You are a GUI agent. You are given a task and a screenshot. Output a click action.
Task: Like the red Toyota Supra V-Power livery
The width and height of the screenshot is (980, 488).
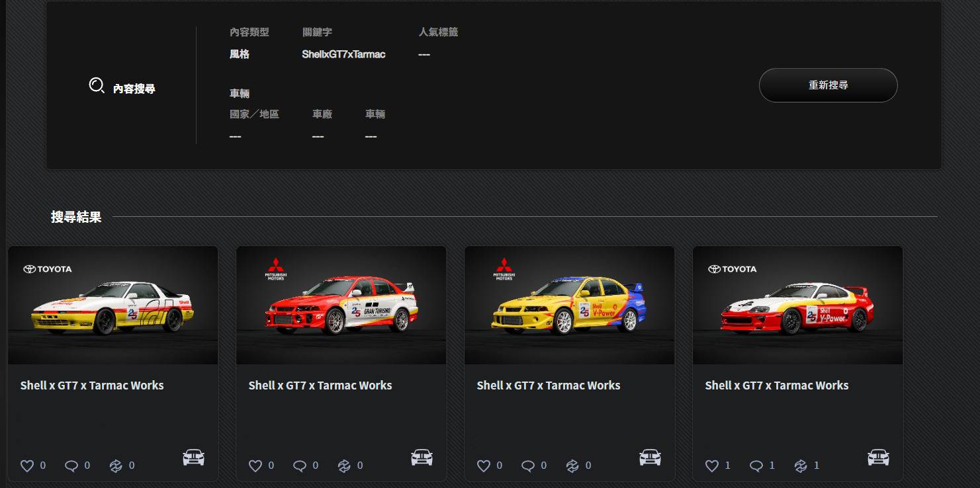[x=712, y=466]
